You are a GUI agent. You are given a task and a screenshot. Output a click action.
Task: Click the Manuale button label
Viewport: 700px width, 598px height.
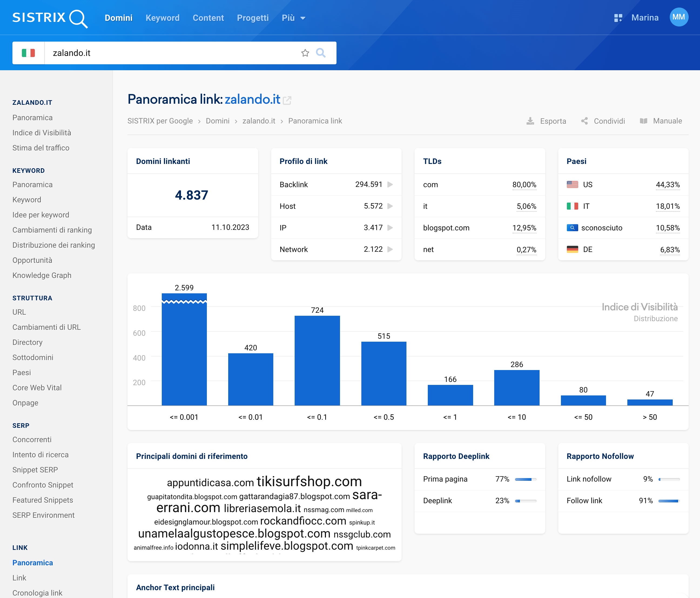[x=668, y=121]
